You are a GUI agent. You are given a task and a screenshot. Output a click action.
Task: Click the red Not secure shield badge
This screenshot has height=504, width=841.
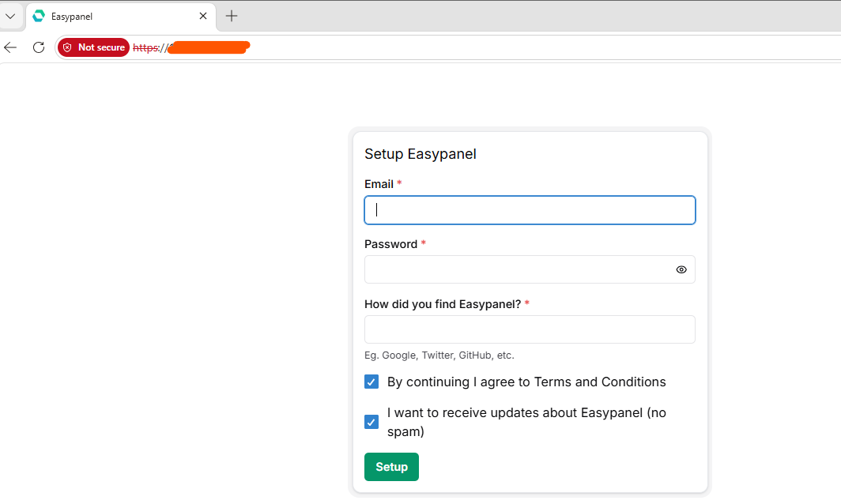tap(93, 47)
